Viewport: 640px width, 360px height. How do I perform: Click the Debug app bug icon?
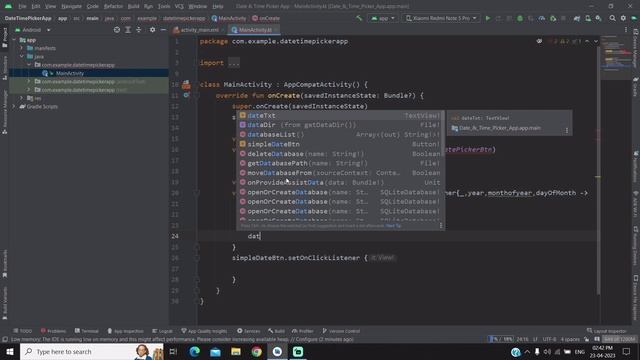[520, 18]
